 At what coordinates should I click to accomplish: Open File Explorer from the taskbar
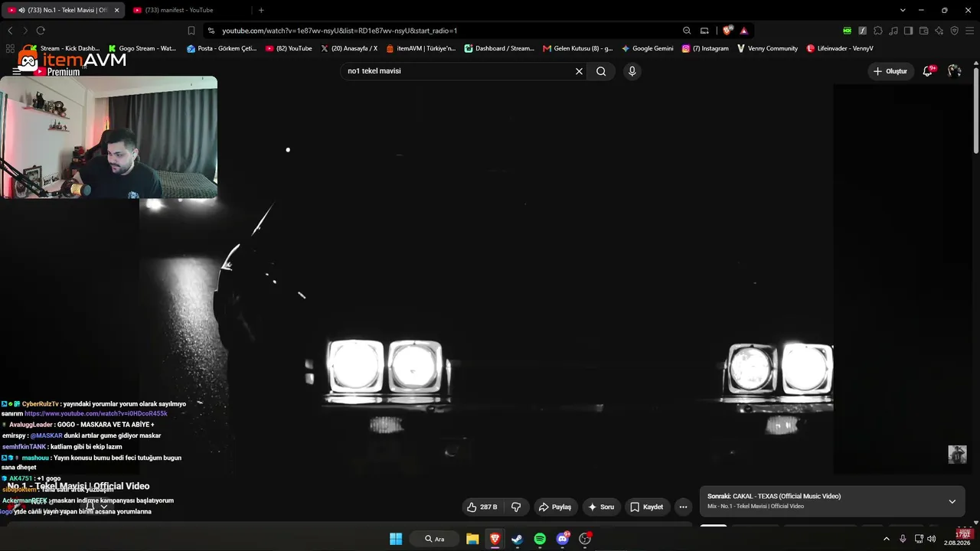(472, 539)
